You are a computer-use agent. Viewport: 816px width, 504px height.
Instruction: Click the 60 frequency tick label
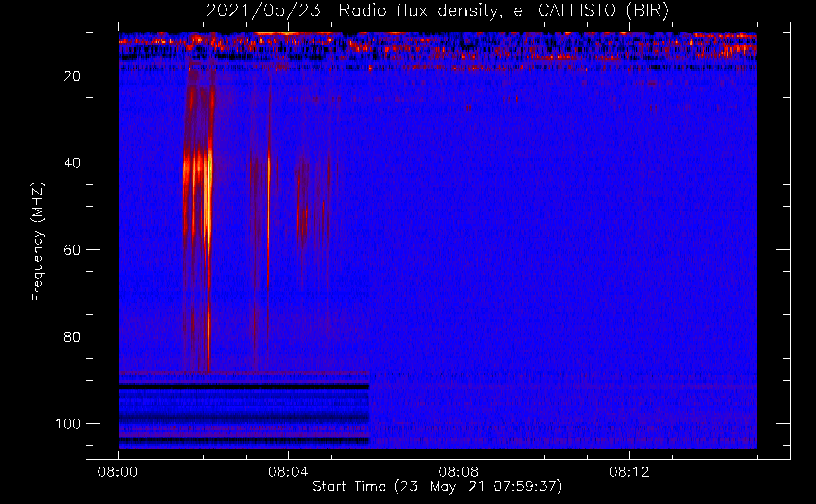coord(73,250)
